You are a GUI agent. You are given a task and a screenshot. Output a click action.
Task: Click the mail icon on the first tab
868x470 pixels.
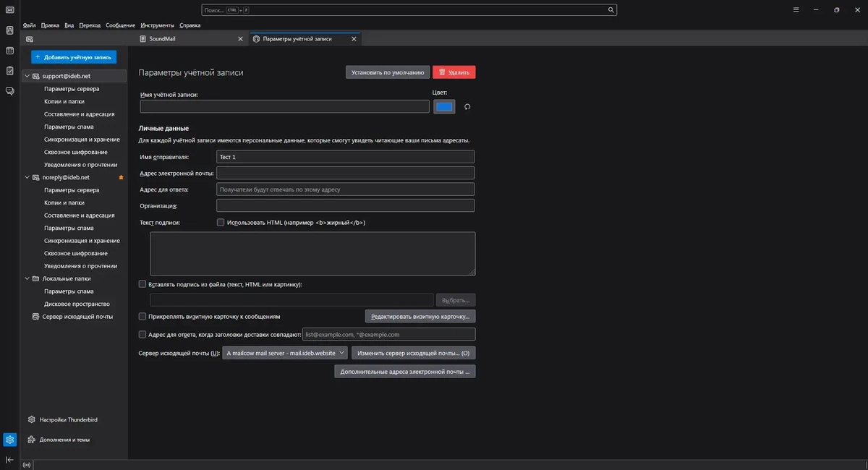30,39
